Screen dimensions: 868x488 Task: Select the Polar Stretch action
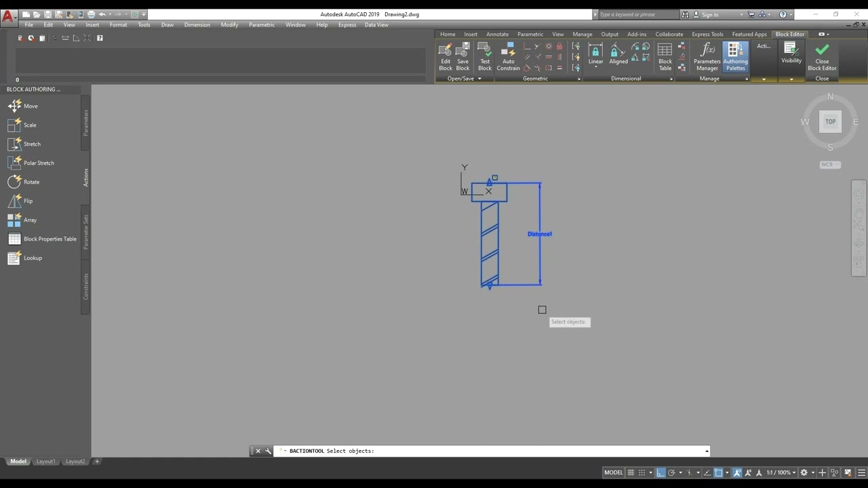click(31, 163)
